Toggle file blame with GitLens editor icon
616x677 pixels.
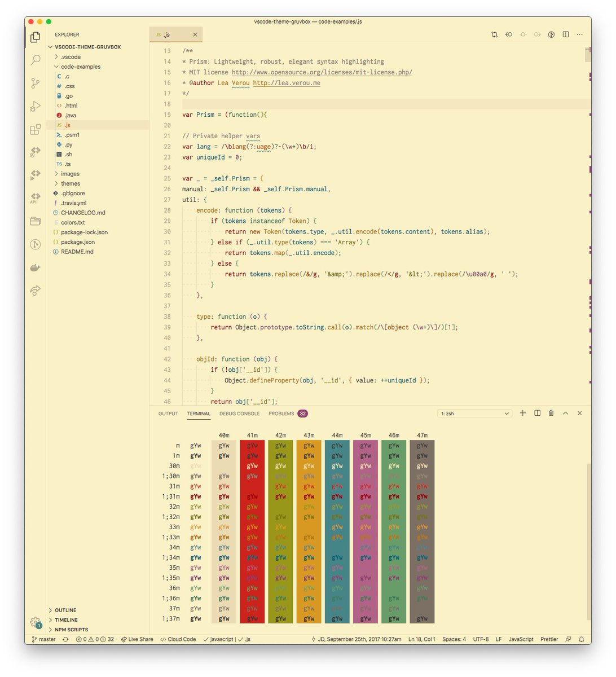pos(552,34)
